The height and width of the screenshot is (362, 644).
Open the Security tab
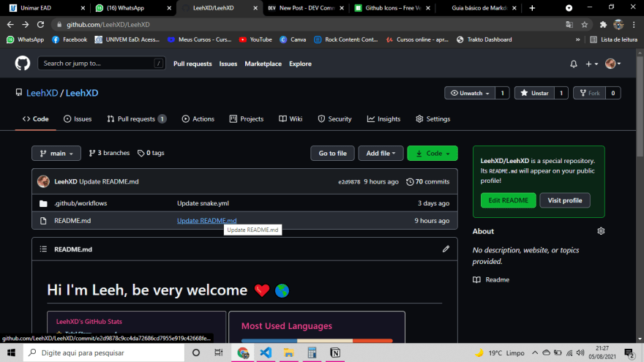(x=334, y=119)
